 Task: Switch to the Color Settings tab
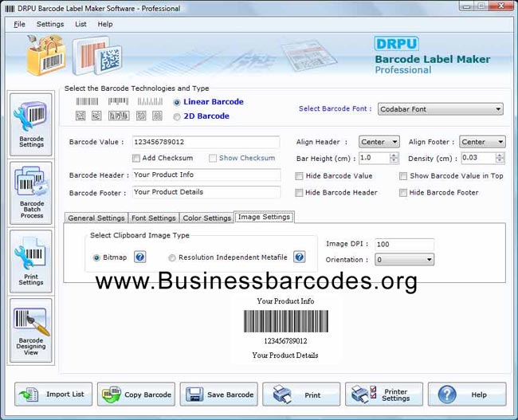[x=207, y=218]
